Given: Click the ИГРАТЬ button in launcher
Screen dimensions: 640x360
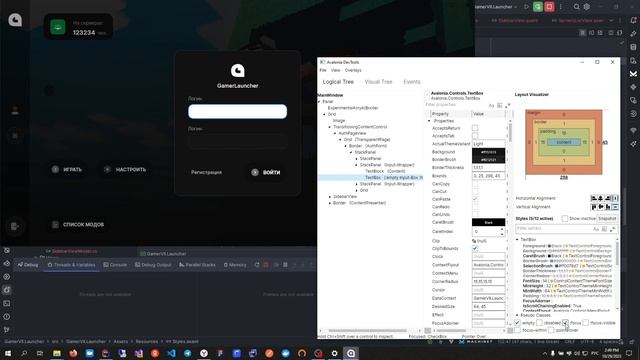Looking at the screenshot, I should (67, 169).
